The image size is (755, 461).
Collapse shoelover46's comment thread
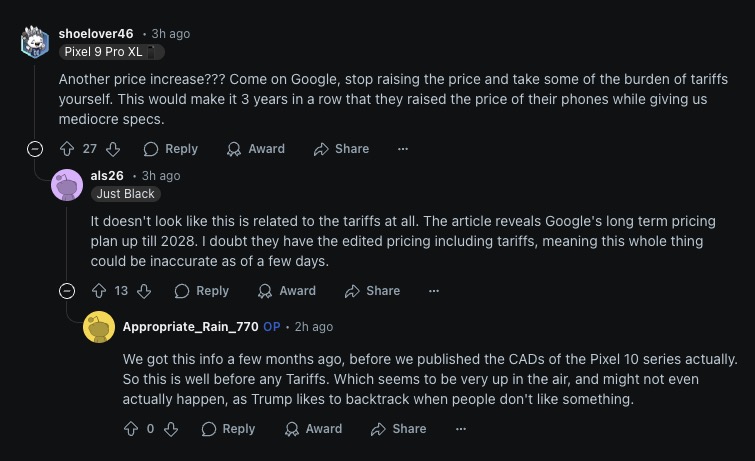click(x=35, y=149)
